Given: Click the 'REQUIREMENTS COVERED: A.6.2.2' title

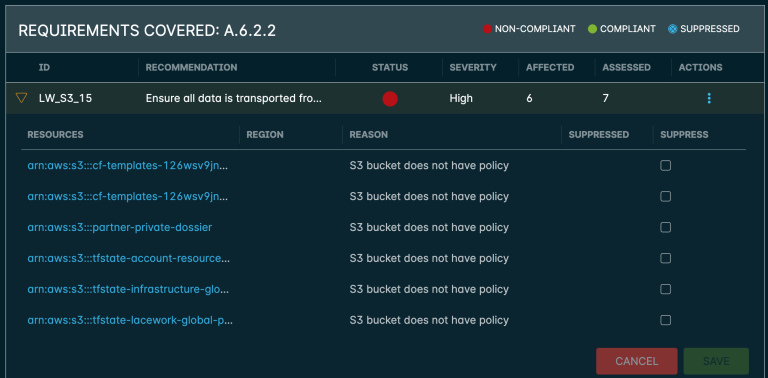Looking at the screenshot, I should 147,31.
